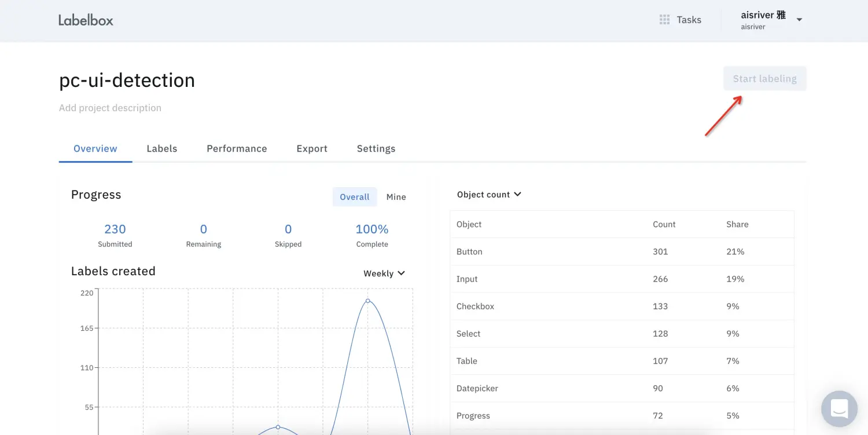Click the share value 19%
Viewport: 868px width, 435px height.
coord(735,279)
